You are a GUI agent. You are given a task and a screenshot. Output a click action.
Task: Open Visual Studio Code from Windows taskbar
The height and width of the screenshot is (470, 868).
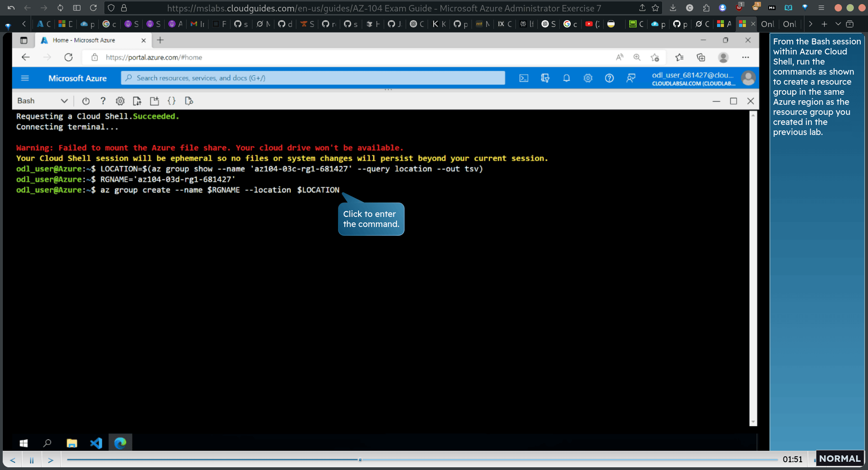tap(96, 443)
